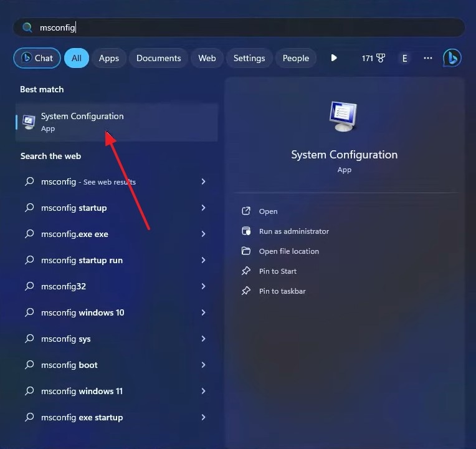The height and width of the screenshot is (449, 476).
Task: Click the Pin to Start pin icon
Action: pyautogui.click(x=246, y=271)
